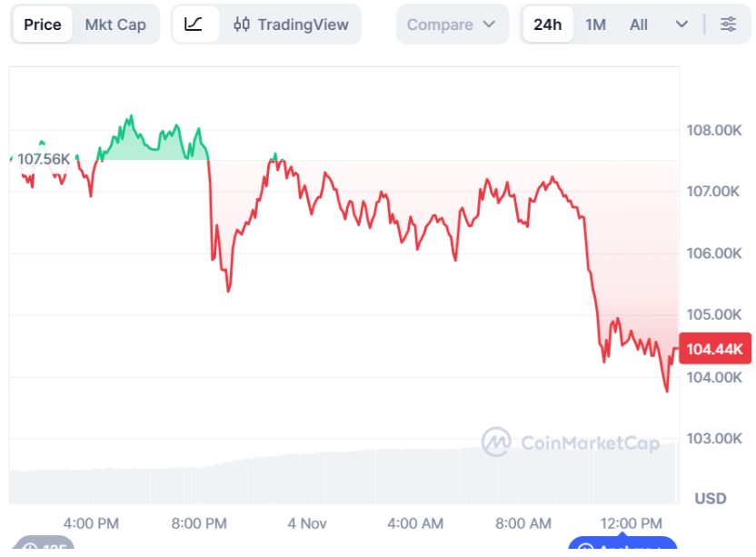Switch to the All timeframe tab
Viewport: 756px width, 557px height.
[x=639, y=25]
